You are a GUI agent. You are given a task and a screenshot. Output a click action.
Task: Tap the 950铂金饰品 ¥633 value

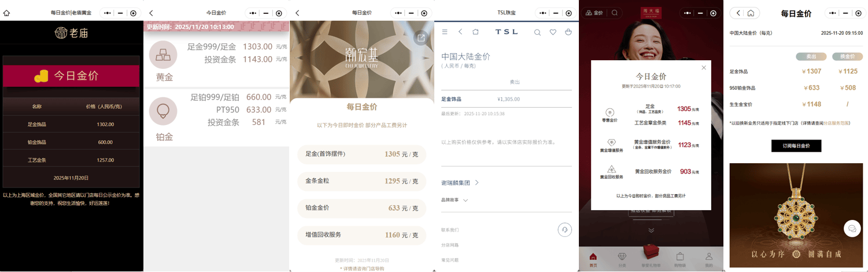811,88
